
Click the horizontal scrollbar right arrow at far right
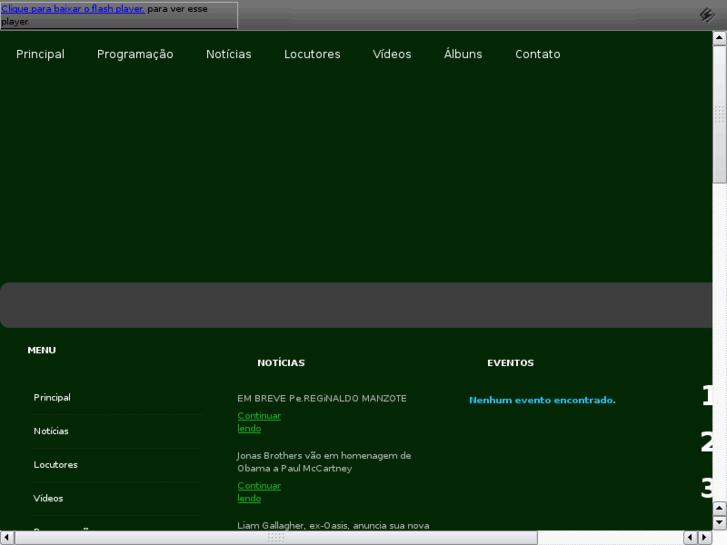(x=705, y=537)
